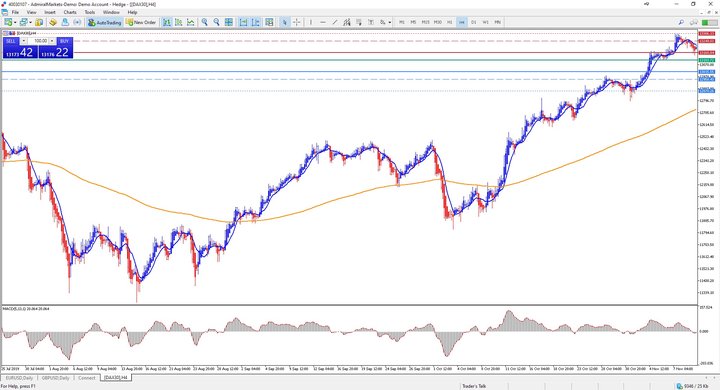Click the Trader's Talk status bar entry
720x390 pixels.
coord(474,386)
